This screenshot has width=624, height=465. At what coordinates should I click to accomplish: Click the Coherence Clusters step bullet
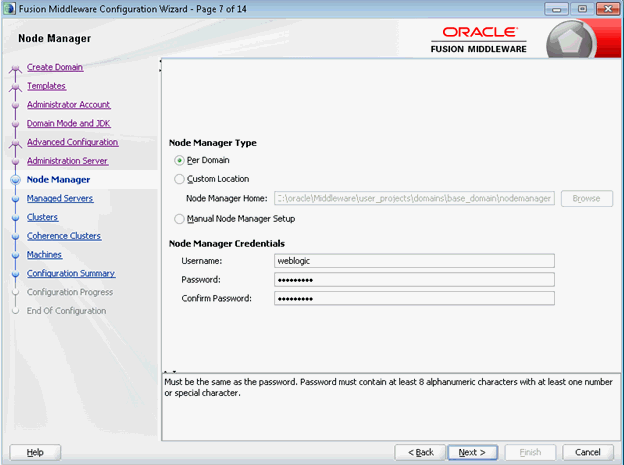tap(16, 236)
